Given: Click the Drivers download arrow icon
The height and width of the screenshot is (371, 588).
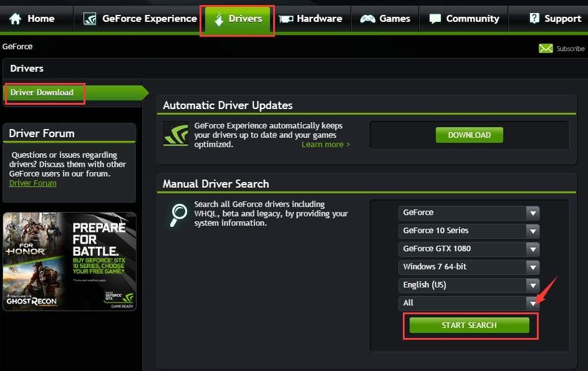Looking at the screenshot, I should (x=219, y=19).
